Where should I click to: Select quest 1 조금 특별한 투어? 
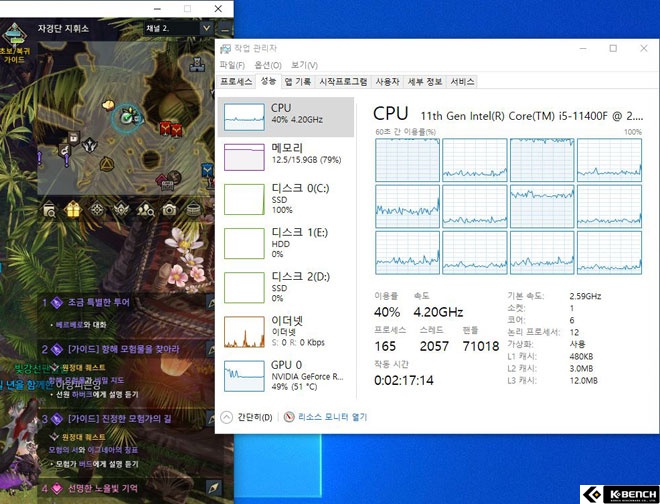point(98,302)
